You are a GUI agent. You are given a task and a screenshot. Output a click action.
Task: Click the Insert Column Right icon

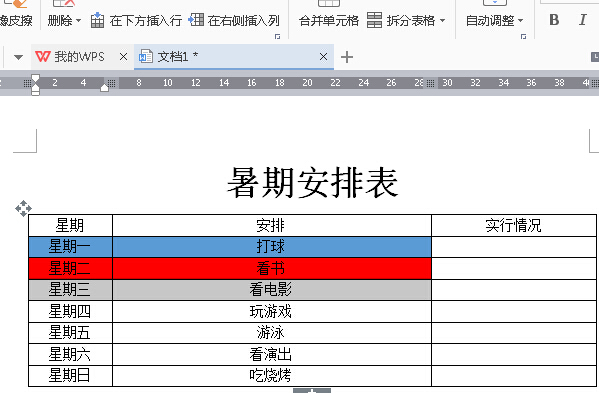click(x=196, y=20)
